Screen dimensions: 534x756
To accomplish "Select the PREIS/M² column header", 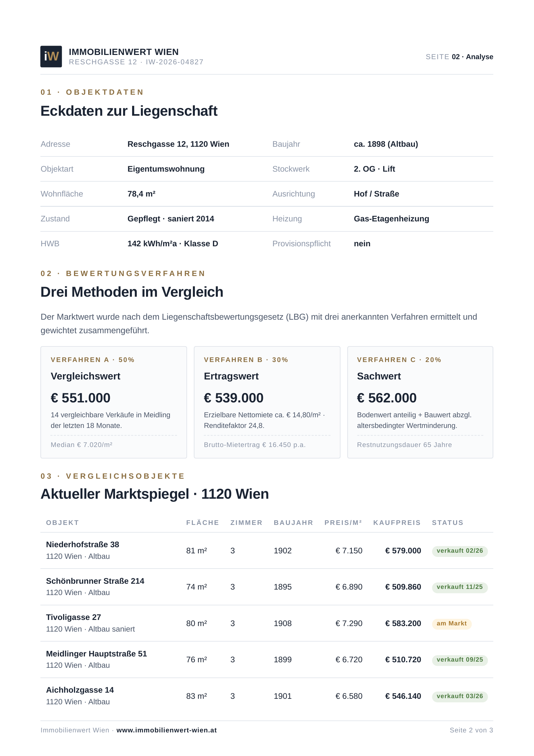I will pyautogui.click(x=343, y=523).
